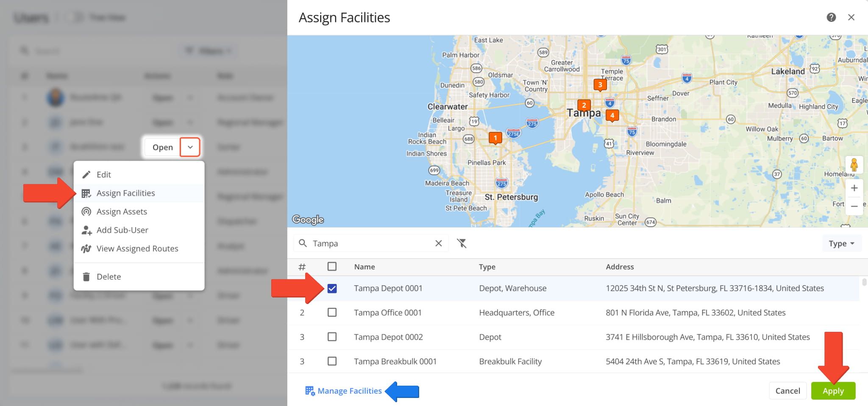
Task: Open help in Assign Facilities panel
Action: point(831,17)
